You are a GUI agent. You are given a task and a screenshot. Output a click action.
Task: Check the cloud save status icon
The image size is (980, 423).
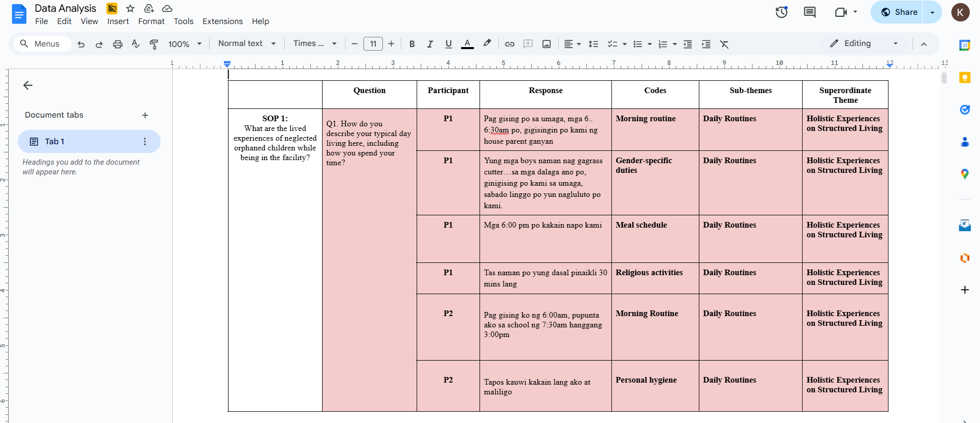[167, 8]
